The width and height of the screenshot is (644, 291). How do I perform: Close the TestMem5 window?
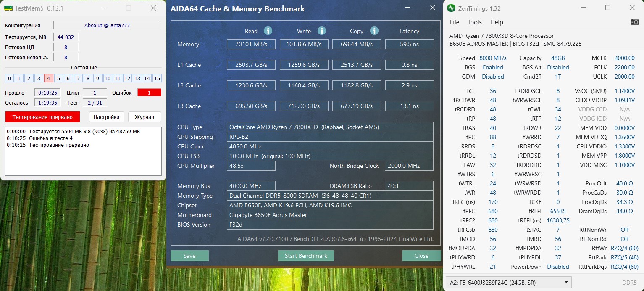[153, 8]
